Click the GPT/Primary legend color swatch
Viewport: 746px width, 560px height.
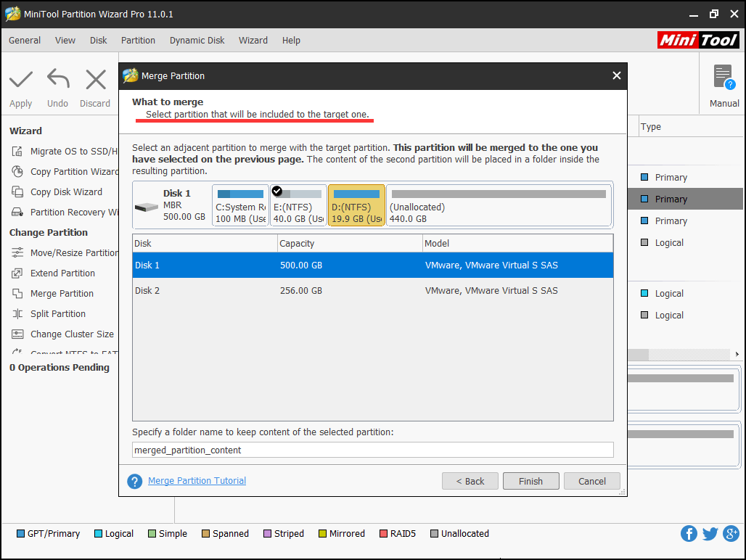pos(20,533)
